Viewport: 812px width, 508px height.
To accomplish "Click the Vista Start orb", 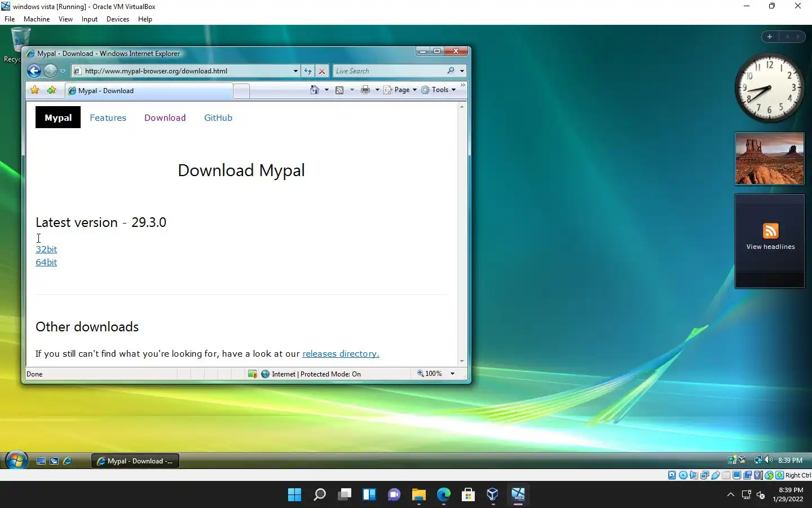I will click(16, 461).
